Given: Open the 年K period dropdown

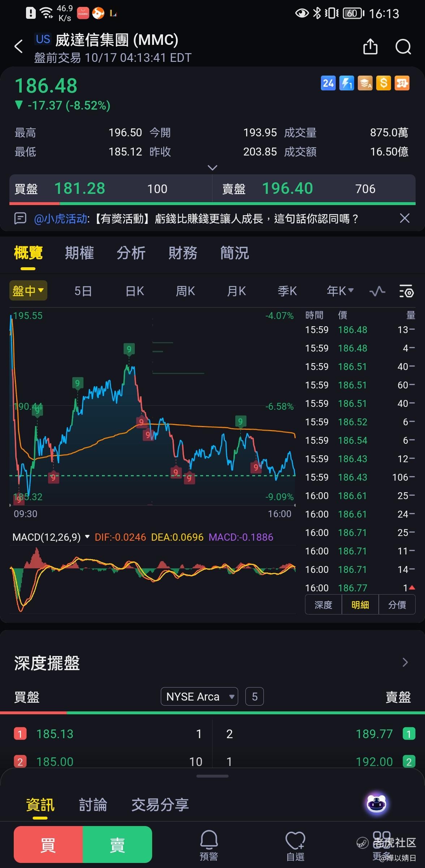Looking at the screenshot, I should pyautogui.click(x=340, y=291).
